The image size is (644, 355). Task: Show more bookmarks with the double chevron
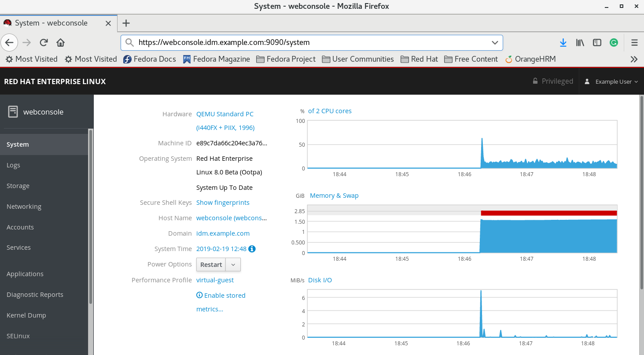click(634, 59)
